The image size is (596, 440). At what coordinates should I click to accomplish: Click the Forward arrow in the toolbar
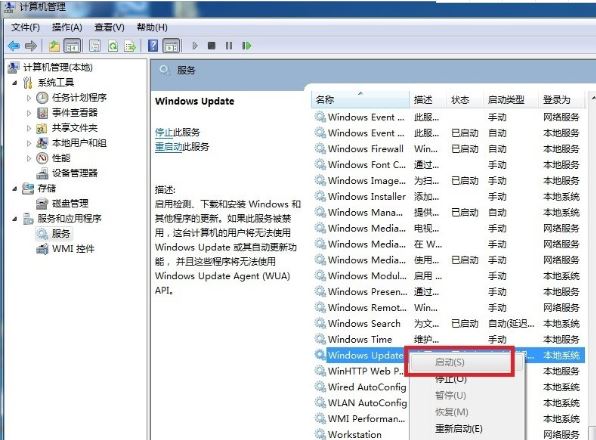[31, 46]
